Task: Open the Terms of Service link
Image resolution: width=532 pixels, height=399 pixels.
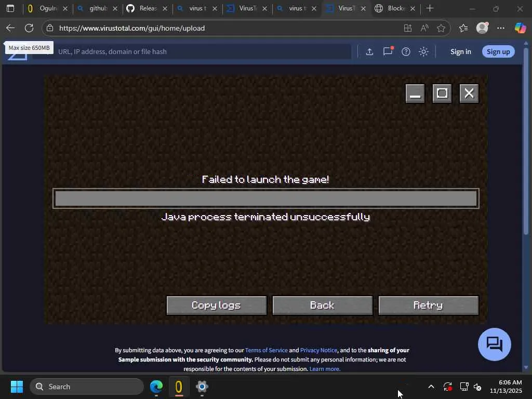Action: pos(267,350)
